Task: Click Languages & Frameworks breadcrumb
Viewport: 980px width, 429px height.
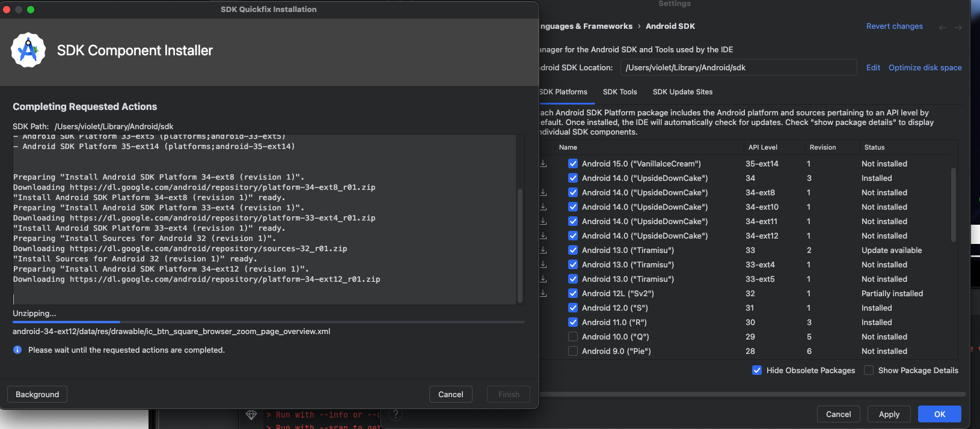Action: (586, 26)
